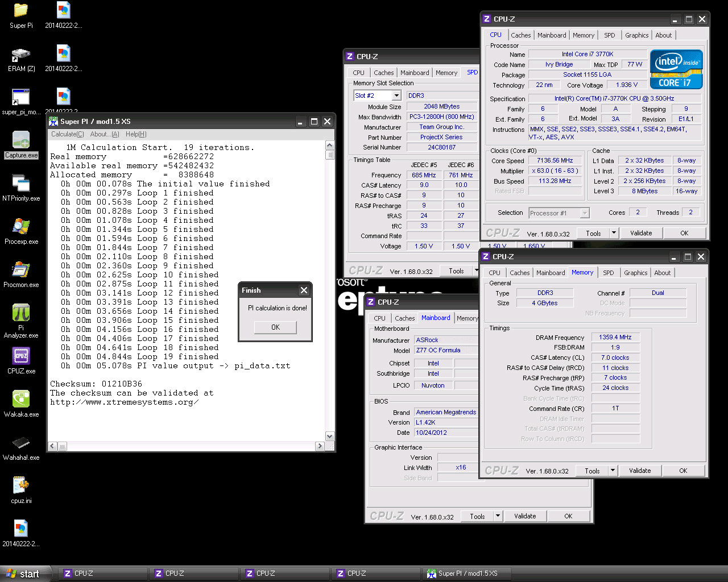This screenshot has height=582, width=728.
Task: Click Validate button in Memory CPU-Z window
Action: coord(640,471)
